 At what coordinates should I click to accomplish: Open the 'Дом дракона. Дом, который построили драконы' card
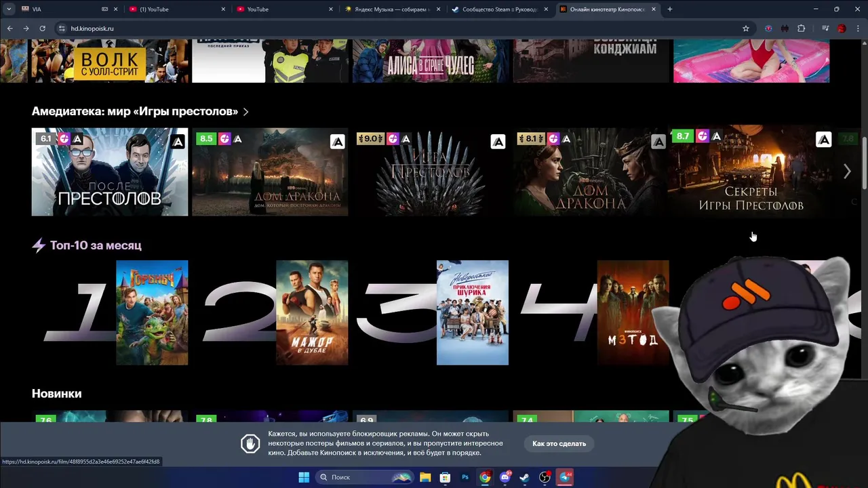coord(270,172)
